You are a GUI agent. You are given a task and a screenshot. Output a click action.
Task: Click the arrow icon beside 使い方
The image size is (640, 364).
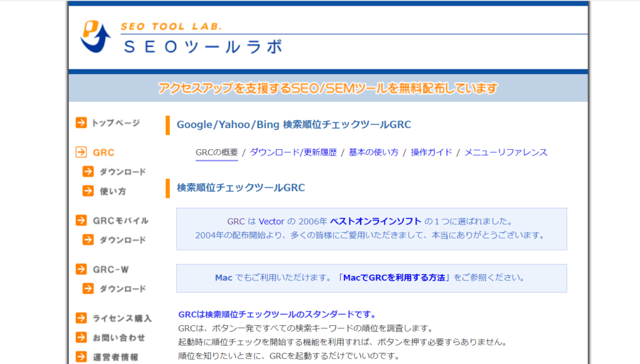[88, 191]
